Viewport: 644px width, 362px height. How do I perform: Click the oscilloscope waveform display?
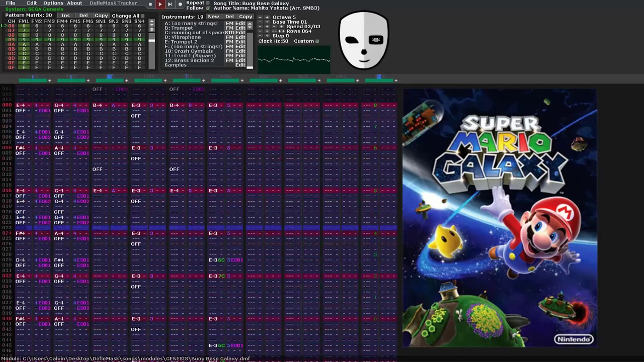[294, 59]
